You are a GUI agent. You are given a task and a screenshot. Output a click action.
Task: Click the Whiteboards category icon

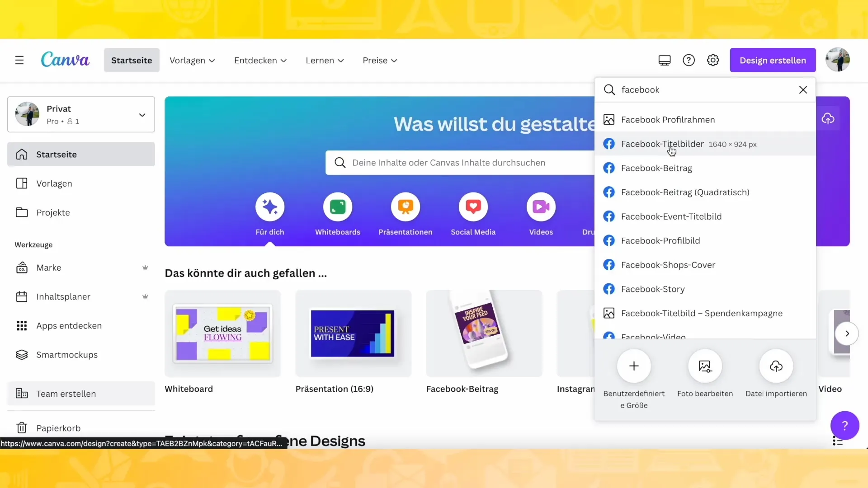click(339, 207)
